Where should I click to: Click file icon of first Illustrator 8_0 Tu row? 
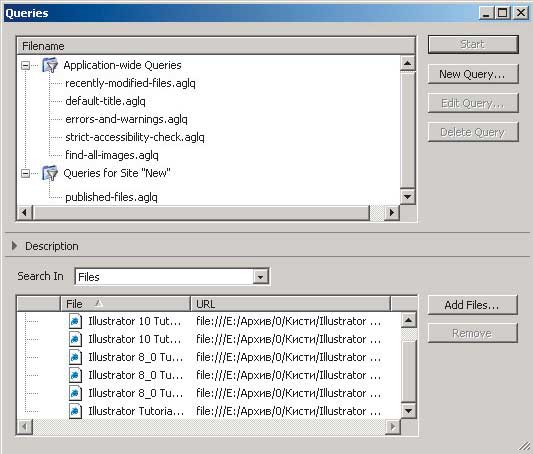click(75, 357)
